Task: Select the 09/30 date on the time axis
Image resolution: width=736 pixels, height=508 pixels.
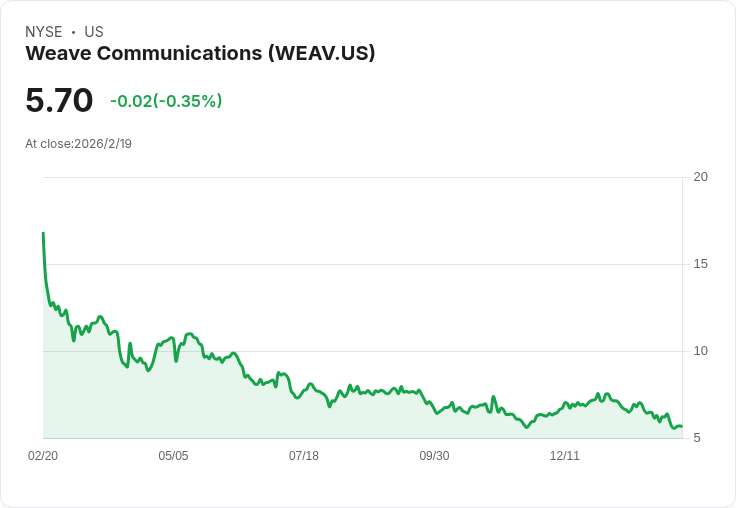Action: (434, 456)
